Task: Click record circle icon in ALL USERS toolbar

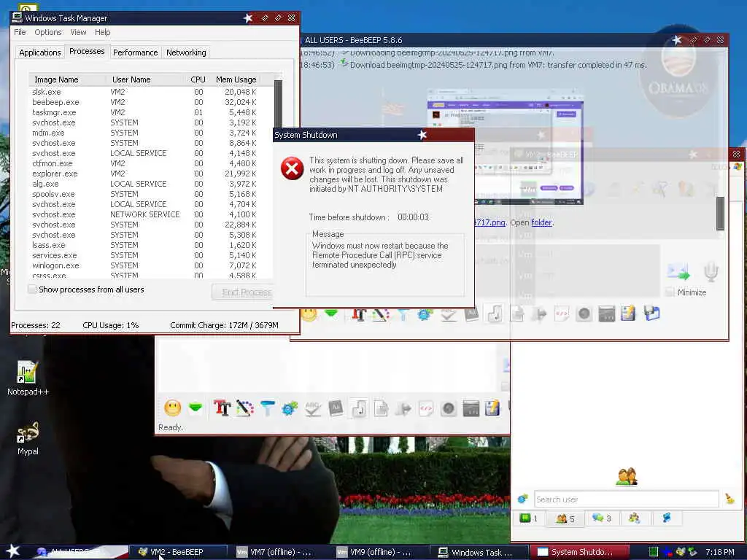Action: pos(584,314)
